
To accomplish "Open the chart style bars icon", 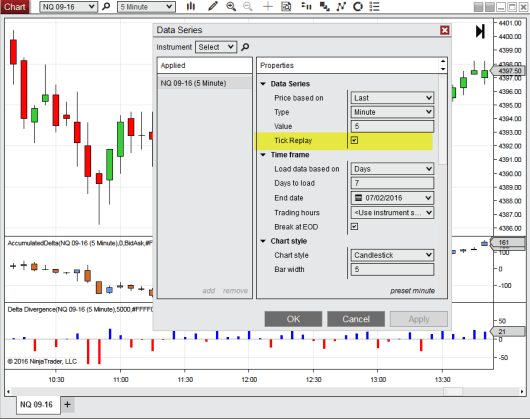I will (x=191, y=6).
